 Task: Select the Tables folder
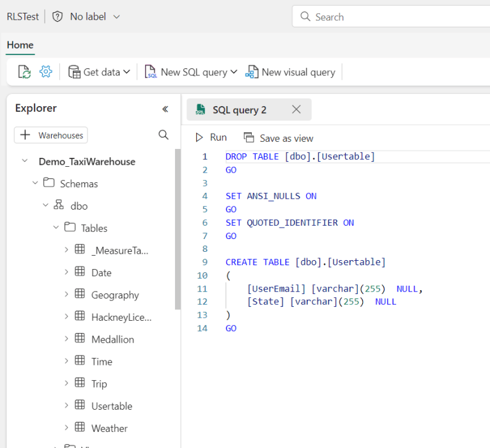pyautogui.click(x=94, y=228)
